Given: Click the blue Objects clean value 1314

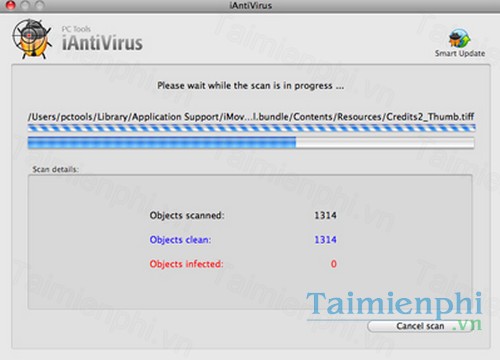Looking at the screenshot, I should pos(325,240).
